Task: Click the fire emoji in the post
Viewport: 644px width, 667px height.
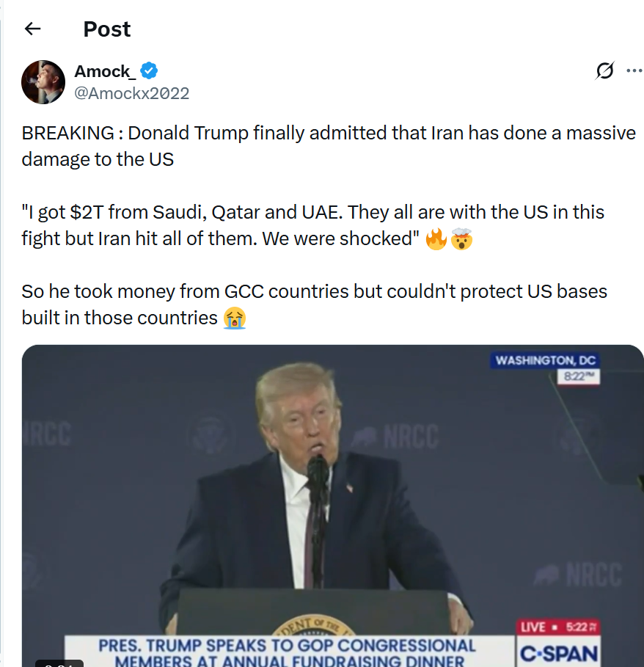Action: 436,239
